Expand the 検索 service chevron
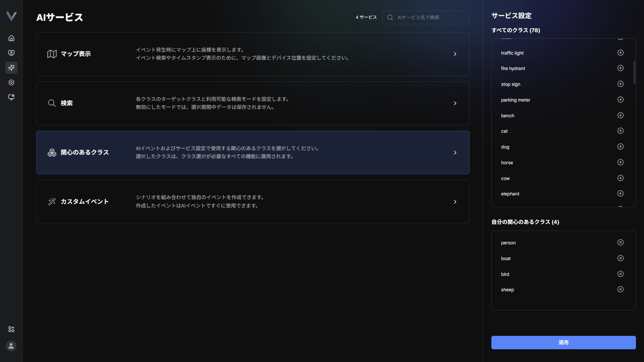Viewport: 644px width, 362px height. (x=455, y=103)
